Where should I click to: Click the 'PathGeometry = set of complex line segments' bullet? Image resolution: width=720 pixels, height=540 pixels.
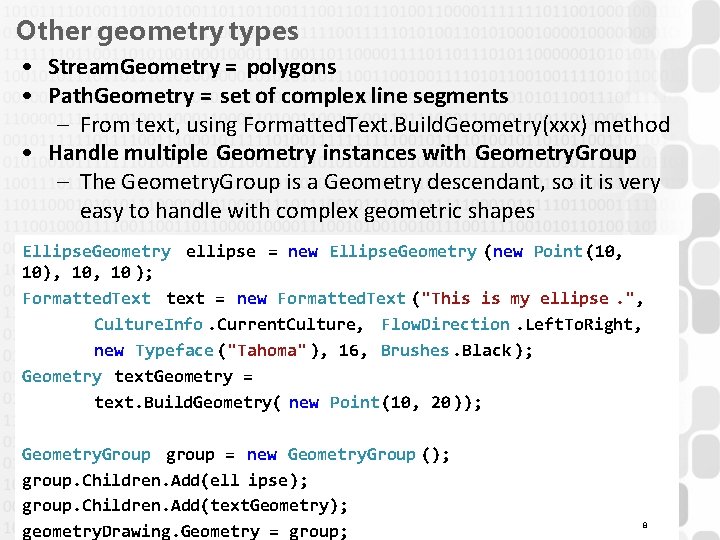point(278,96)
